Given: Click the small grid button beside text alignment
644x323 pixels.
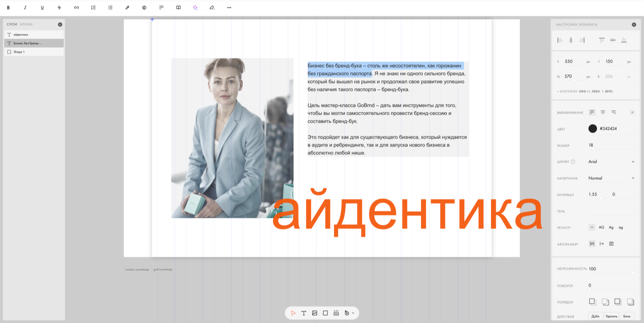Looking at the screenshot, I should tap(632, 112).
